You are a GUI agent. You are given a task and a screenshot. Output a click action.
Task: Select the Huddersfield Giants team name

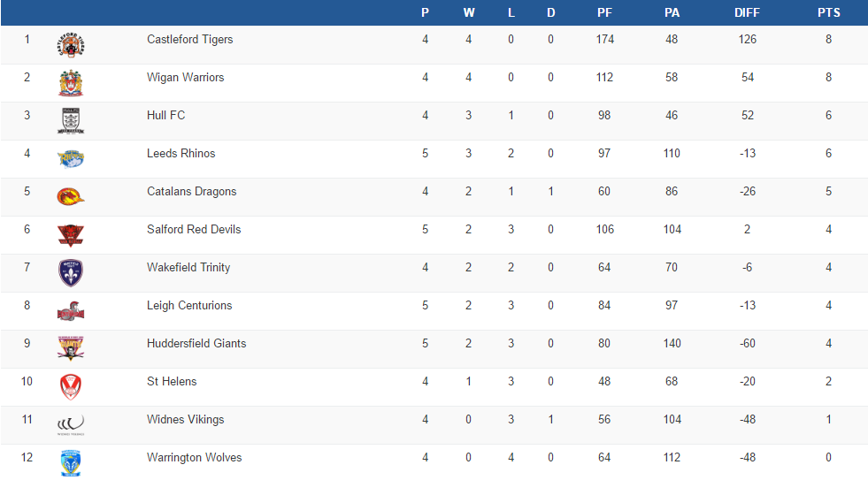tap(196, 344)
